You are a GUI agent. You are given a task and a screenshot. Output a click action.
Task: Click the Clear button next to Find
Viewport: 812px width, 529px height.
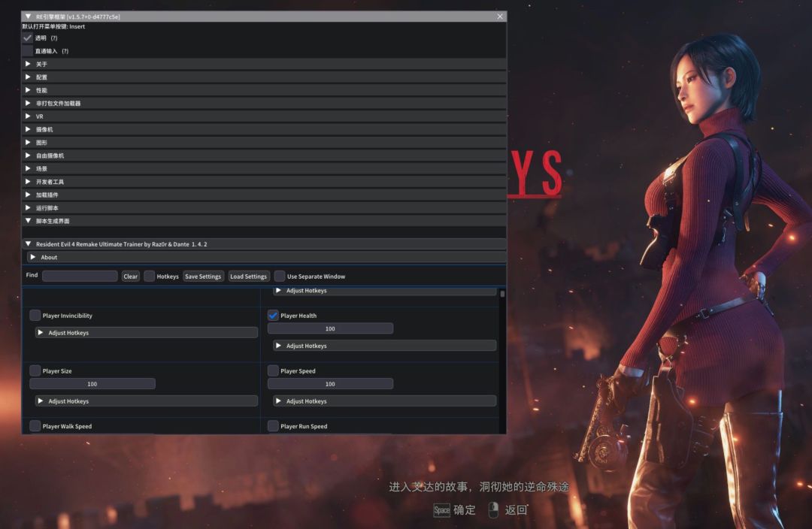(x=131, y=277)
